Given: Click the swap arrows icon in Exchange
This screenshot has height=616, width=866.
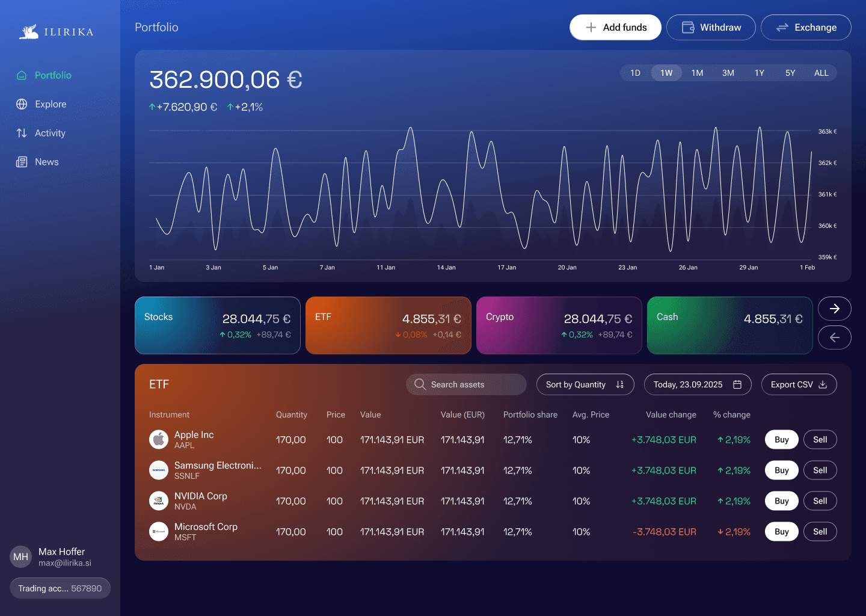Looking at the screenshot, I should tap(782, 27).
